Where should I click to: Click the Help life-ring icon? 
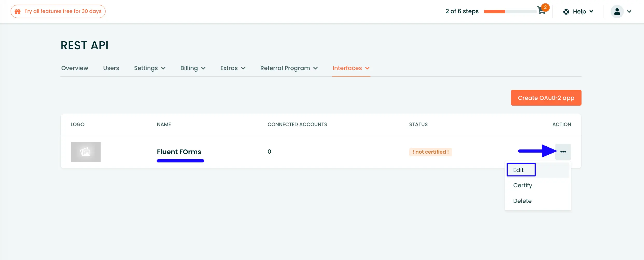pyautogui.click(x=566, y=11)
